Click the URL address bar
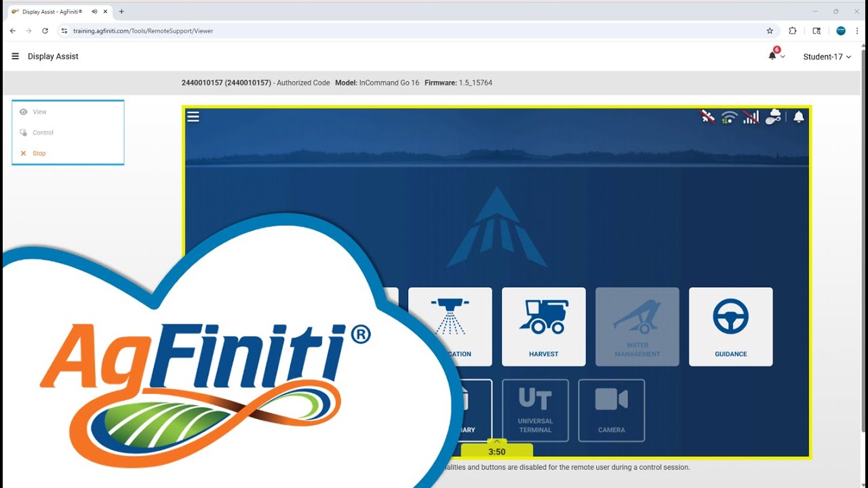 (417, 30)
